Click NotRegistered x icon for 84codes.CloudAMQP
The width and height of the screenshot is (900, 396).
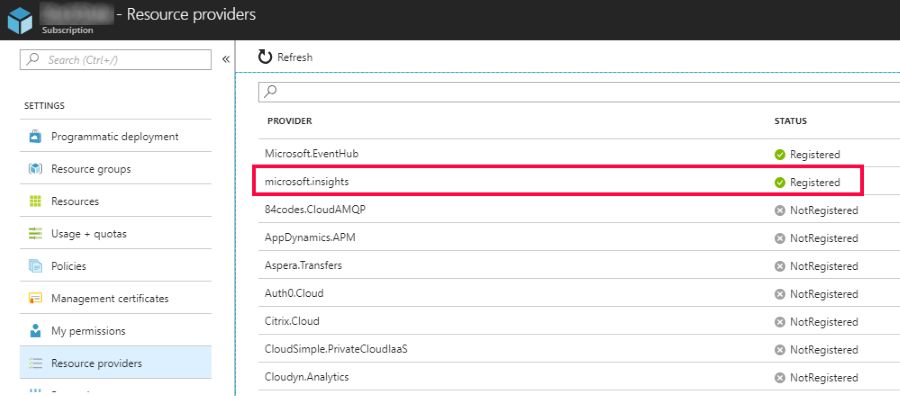[779, 211]
